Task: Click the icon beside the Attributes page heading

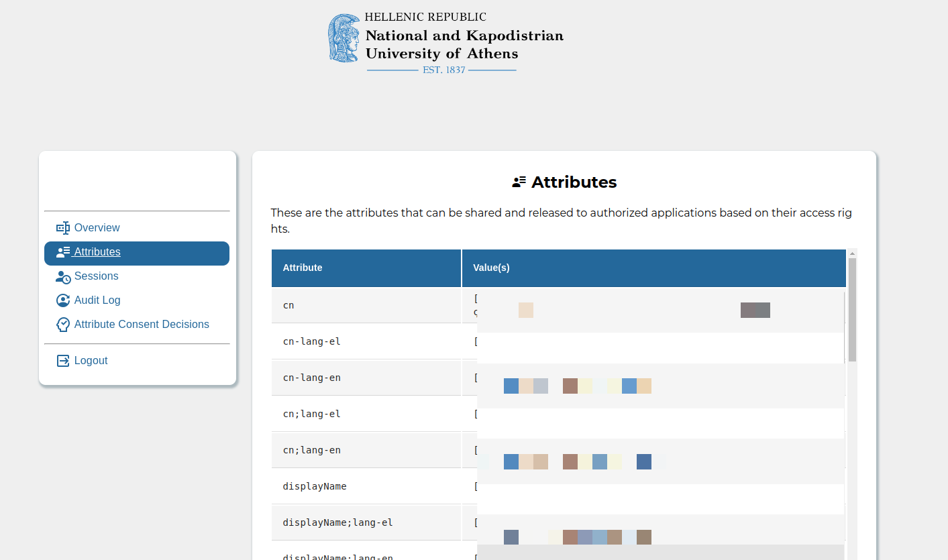Action: point(519,182)
